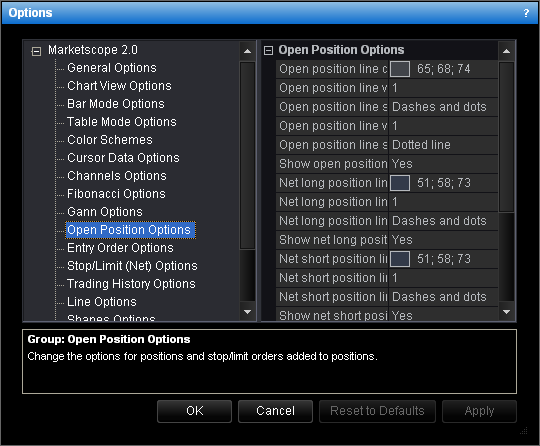Click the properties scroll up arrow
Screen dimensions: 540x446
coord(506,51)
